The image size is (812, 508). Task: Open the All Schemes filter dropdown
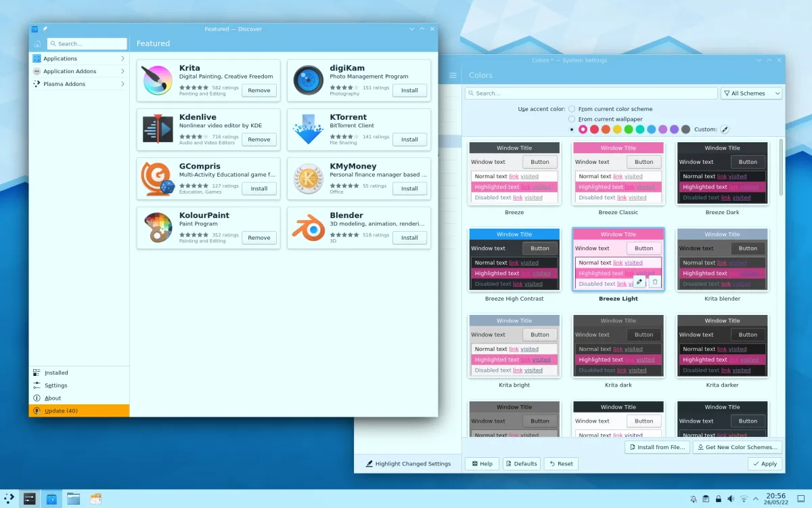(x=751, y=93)
